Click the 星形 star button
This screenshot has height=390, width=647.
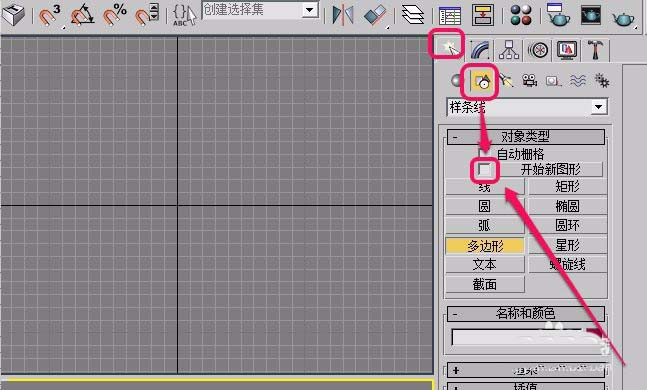click(568, 245)
